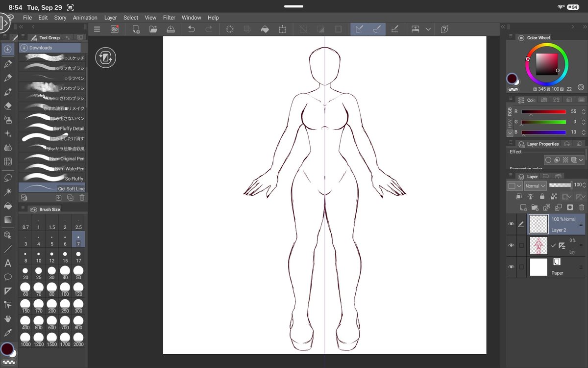Toggle Set as reference layer lighthouse icon
The image size is (588, 368).
pos(531,196)
